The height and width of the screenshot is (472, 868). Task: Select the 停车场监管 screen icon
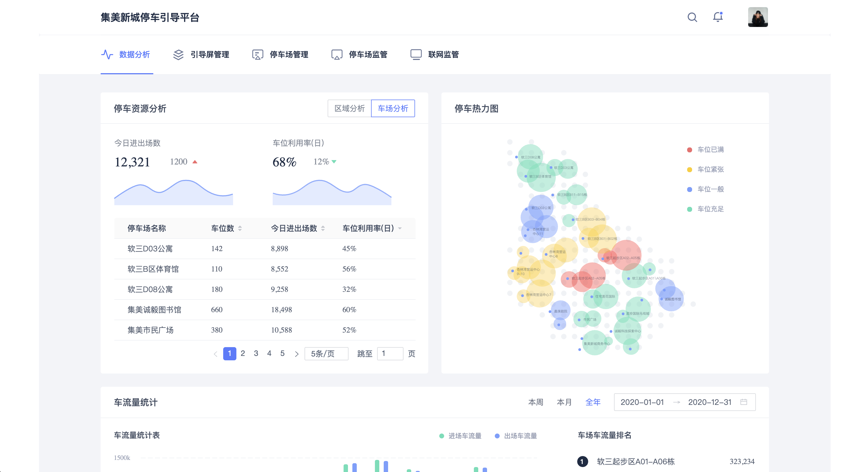[x=337, y=54]
